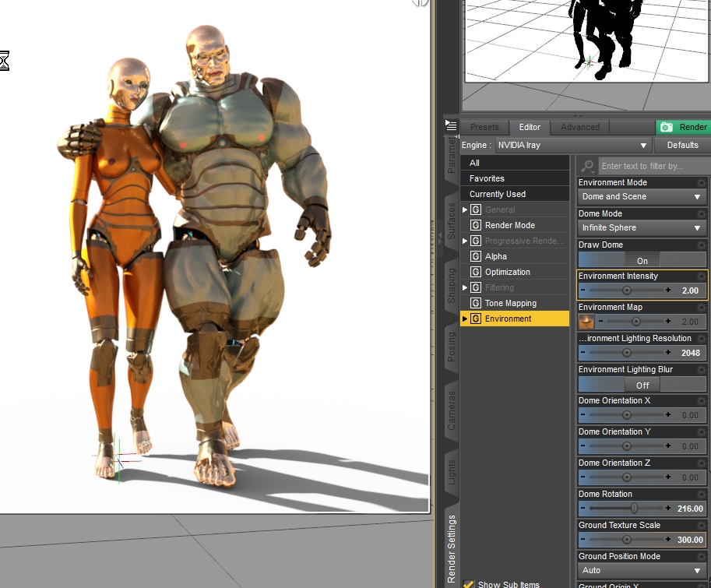
Task: Uncheck the Show Sub Items checkbox
Action: [468, 583]
